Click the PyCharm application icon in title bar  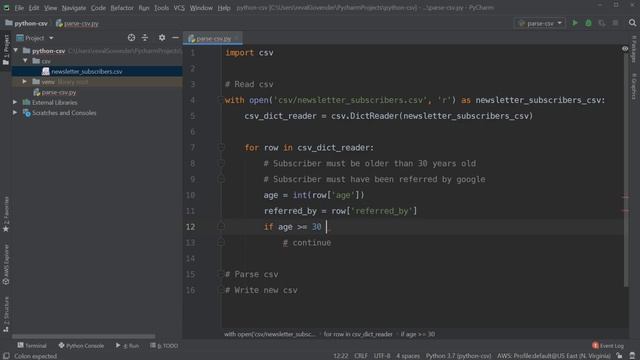coord(6,8)
